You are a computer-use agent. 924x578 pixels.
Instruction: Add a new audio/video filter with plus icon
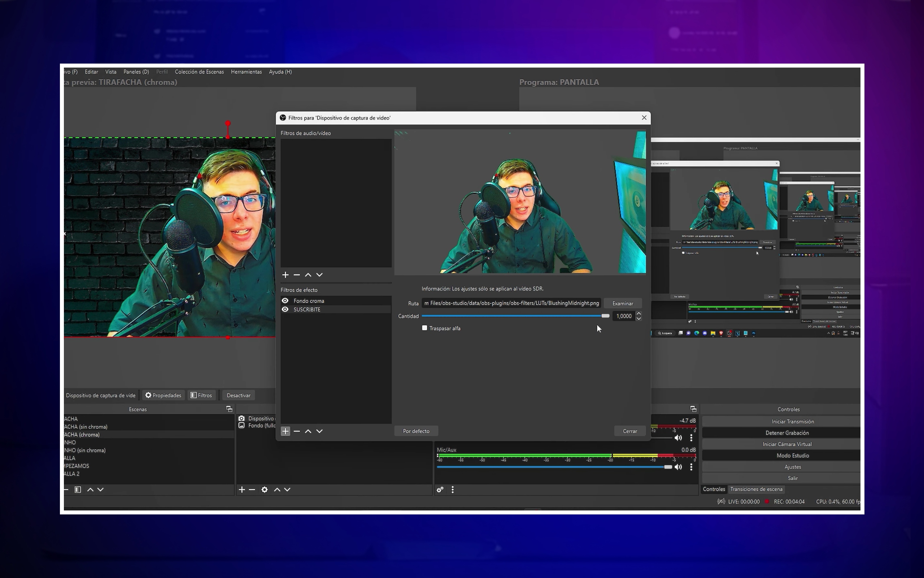[x=285, y=275]
